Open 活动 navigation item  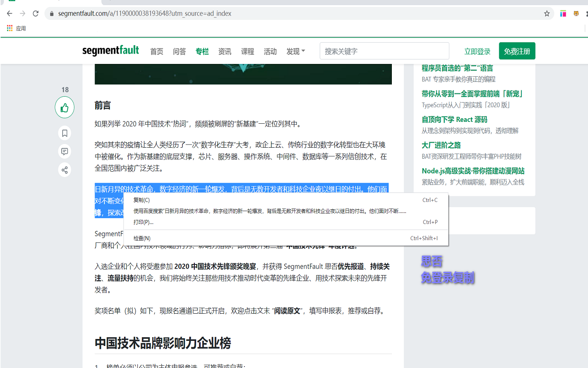click(x=270, y=52)
